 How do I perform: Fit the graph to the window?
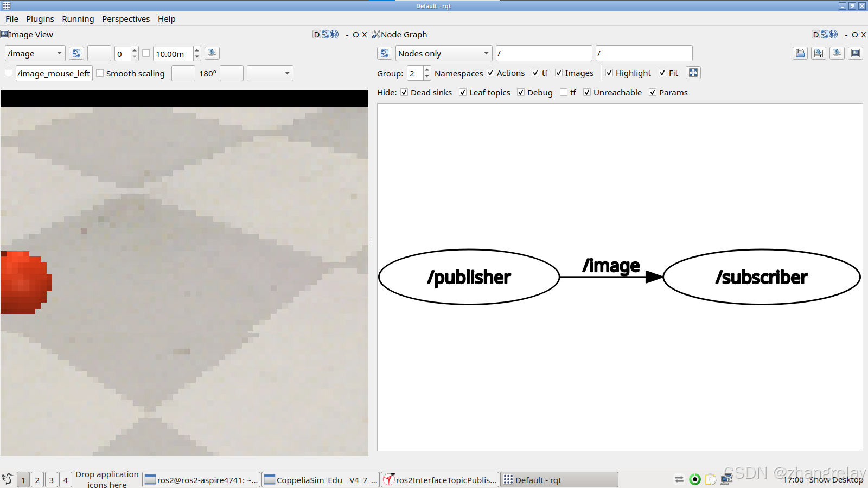(693, 73)
